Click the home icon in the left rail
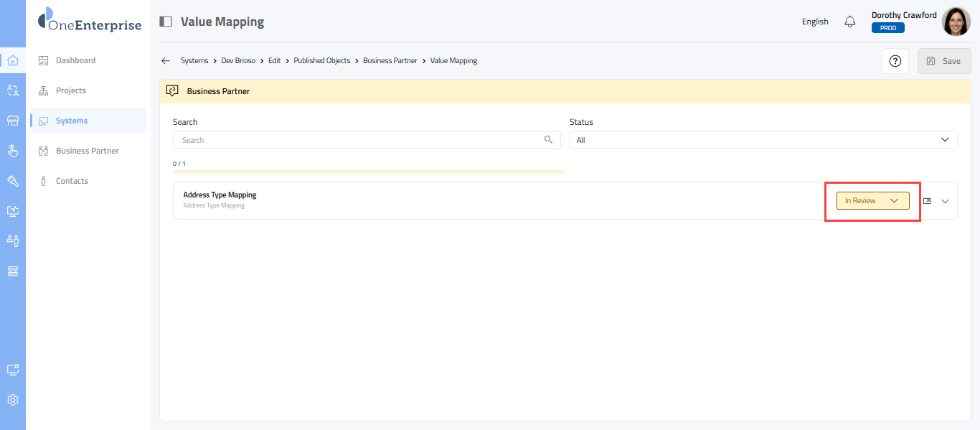980x430 pixels. coord(13,60)
